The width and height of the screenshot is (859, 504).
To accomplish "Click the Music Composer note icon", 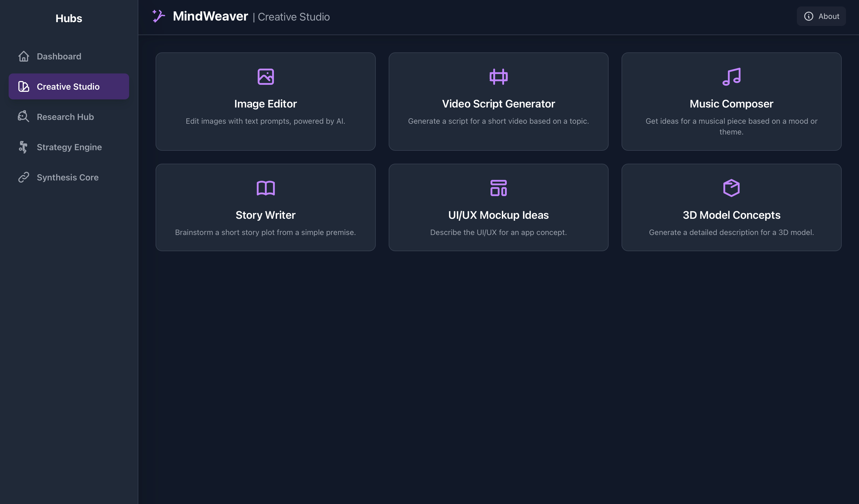I will (731, 76).
